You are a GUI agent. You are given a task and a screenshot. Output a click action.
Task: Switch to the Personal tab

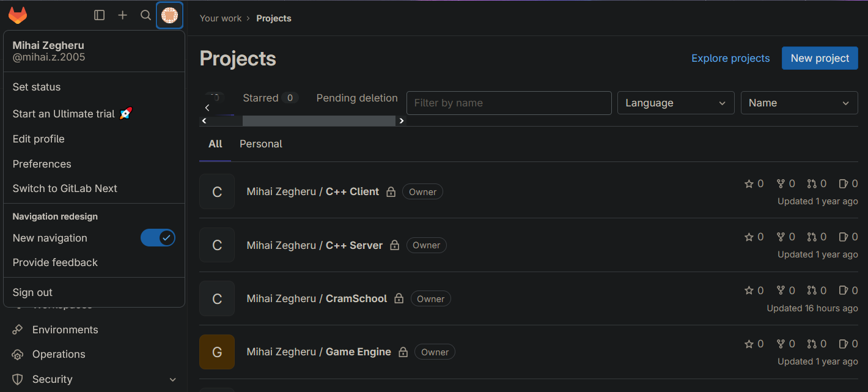pos(261,144)
